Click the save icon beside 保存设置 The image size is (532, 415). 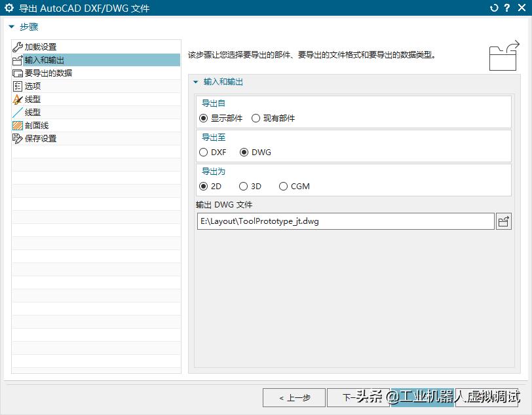(x=16, y=138)
